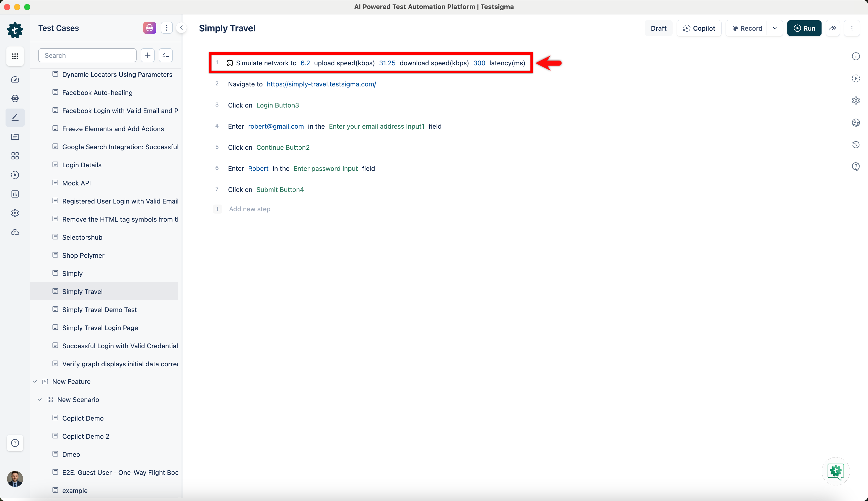
Task: Open the agent robot icon in sidebar
Action: (15, 98)
